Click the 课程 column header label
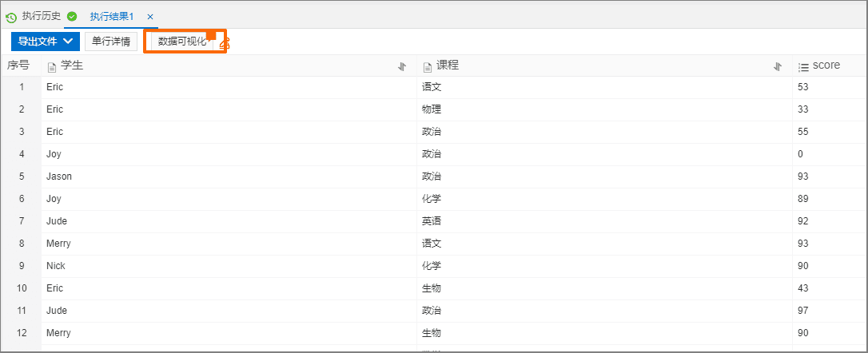 click(448, 65)
